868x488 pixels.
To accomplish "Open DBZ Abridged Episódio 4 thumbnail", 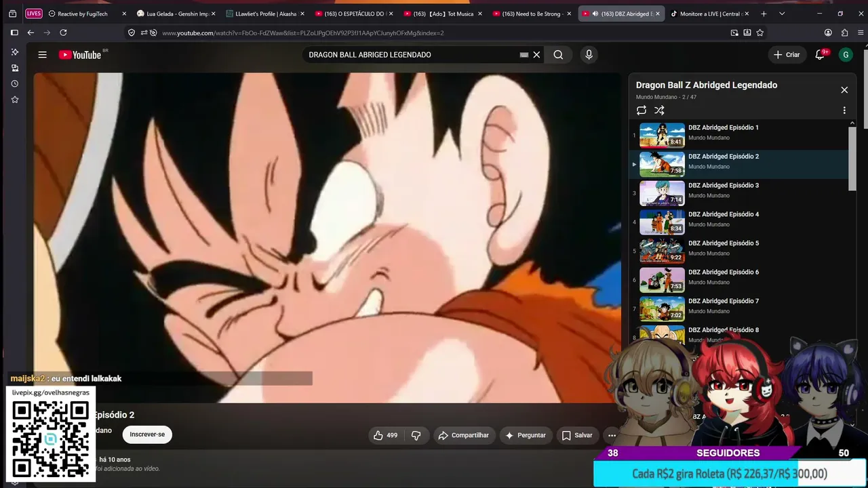I will pos(662,222).
